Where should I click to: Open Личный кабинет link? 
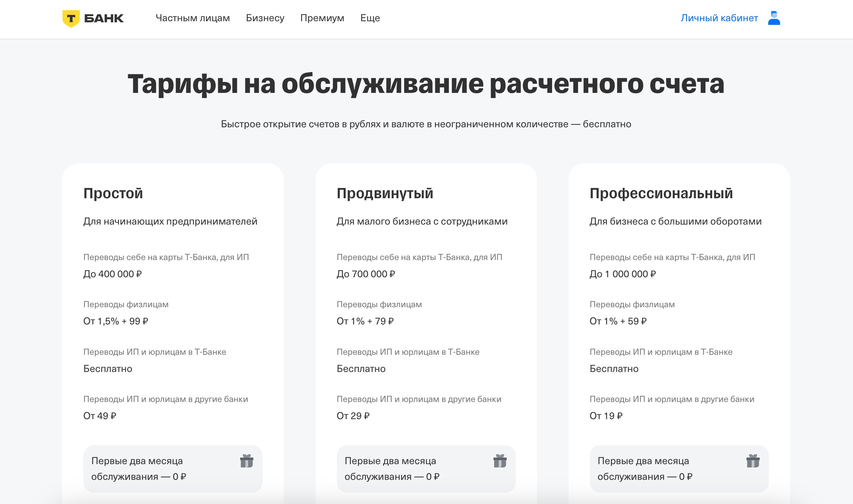[x=719, y=18]
